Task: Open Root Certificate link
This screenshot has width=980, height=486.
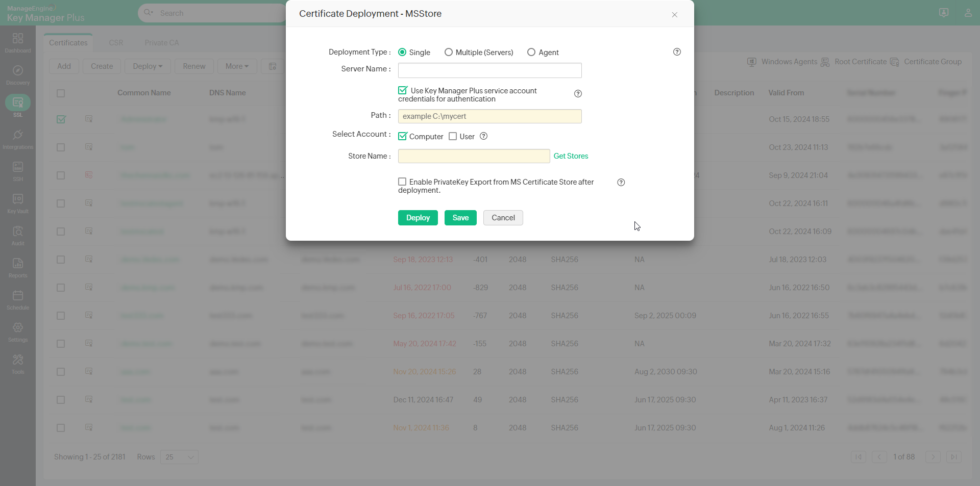Action: pos(854,62)
